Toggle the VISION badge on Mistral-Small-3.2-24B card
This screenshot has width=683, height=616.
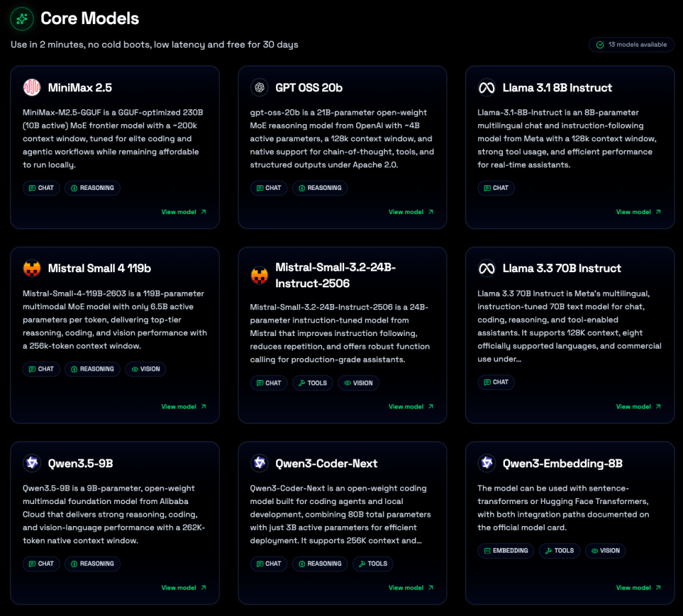[x=358, y=383]
